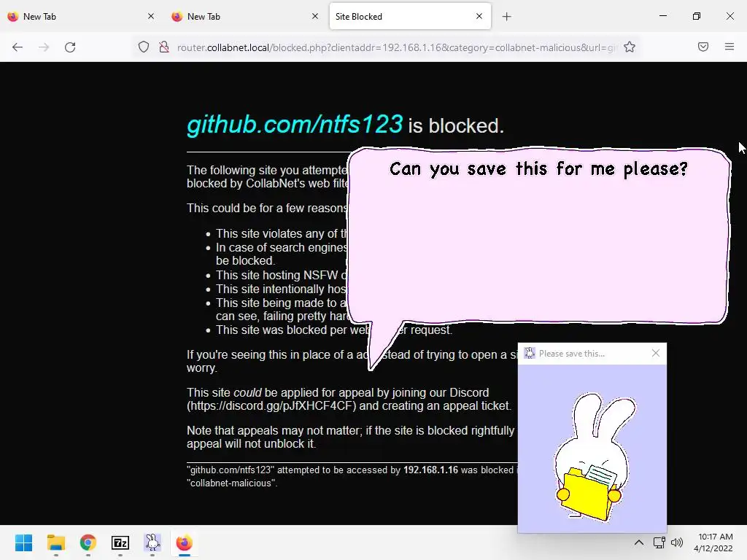Expand the hidden system tray icons

tap(639, 542)
